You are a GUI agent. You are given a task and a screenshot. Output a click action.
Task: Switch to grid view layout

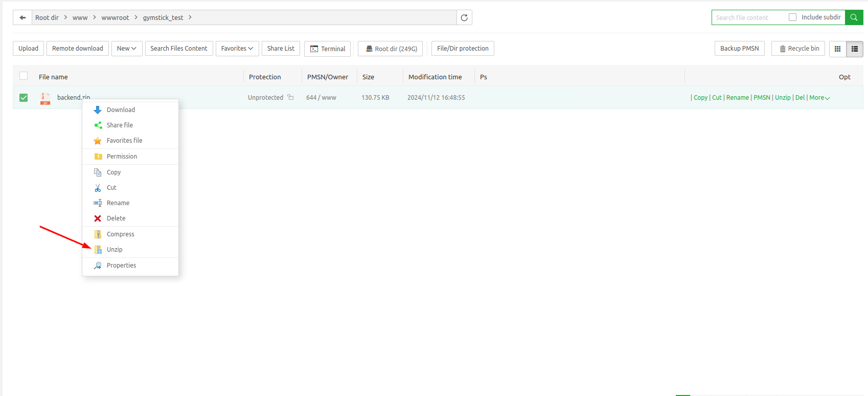(837, 49)
